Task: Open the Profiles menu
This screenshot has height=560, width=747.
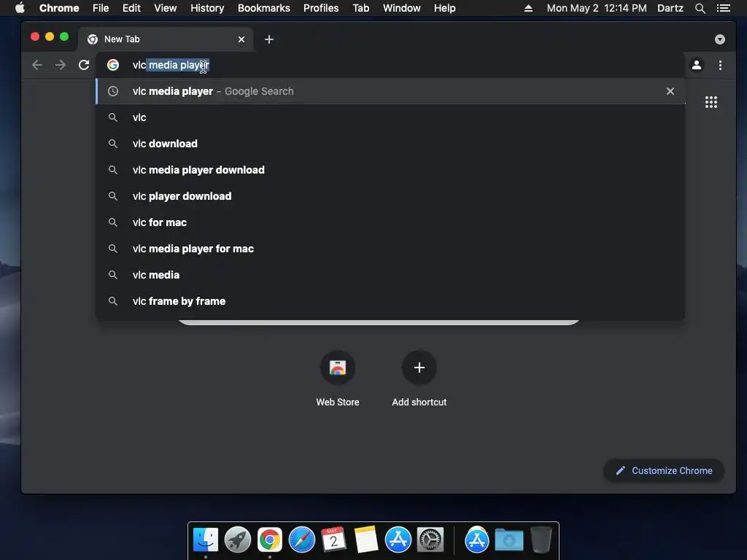Action: 321,8
